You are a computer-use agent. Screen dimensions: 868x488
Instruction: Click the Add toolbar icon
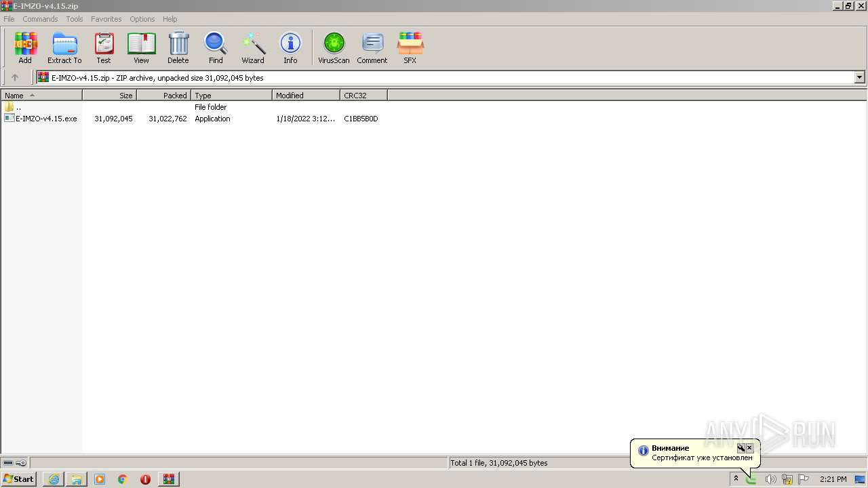coord(25,48)
